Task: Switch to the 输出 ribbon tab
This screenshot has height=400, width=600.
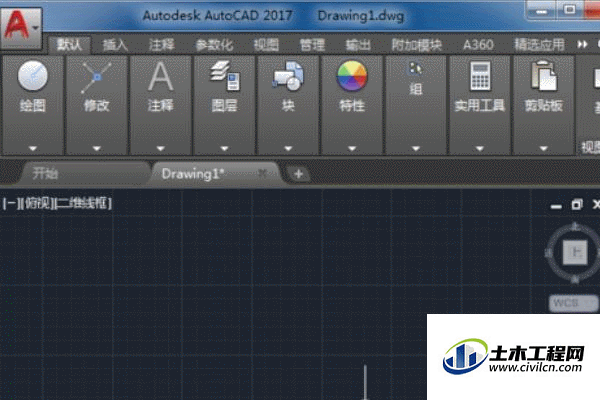Action: [358, 45]
